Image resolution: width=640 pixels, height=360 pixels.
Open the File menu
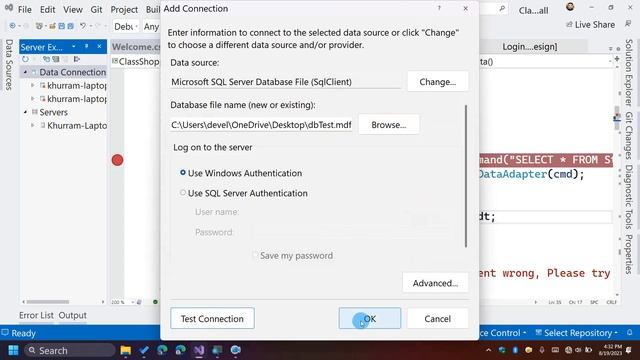click(24, 9)
